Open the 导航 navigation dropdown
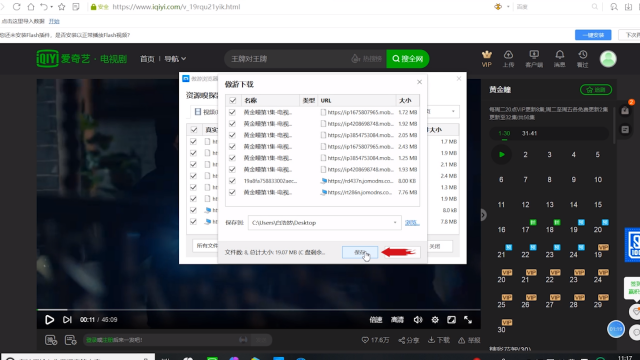640x360 pixels. [x=175, y=59]
